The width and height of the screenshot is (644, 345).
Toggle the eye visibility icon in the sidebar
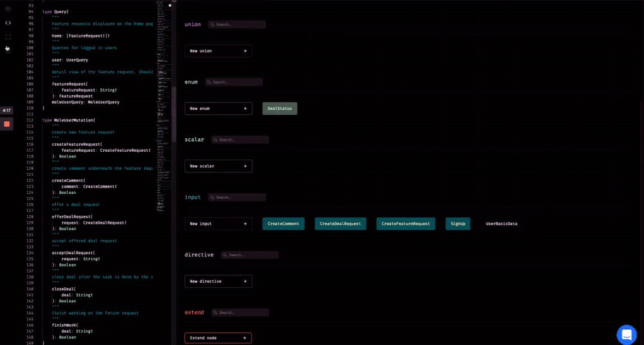pyautogui.click(x=8, y=8)
